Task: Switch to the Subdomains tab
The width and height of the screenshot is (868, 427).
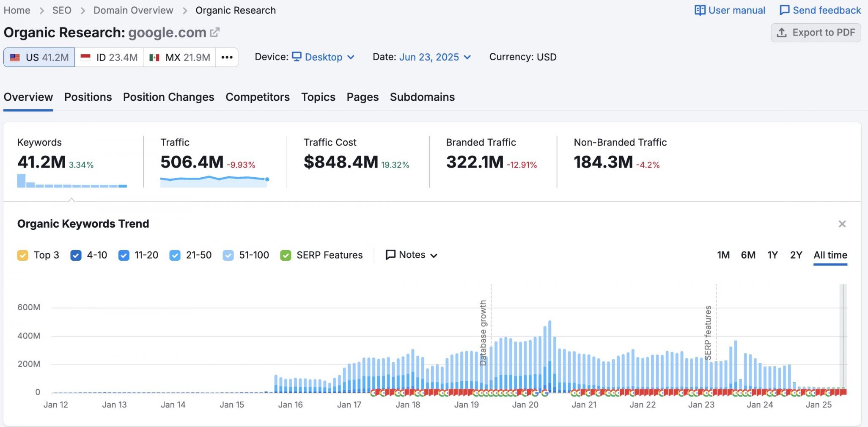Action: (422, 97)
